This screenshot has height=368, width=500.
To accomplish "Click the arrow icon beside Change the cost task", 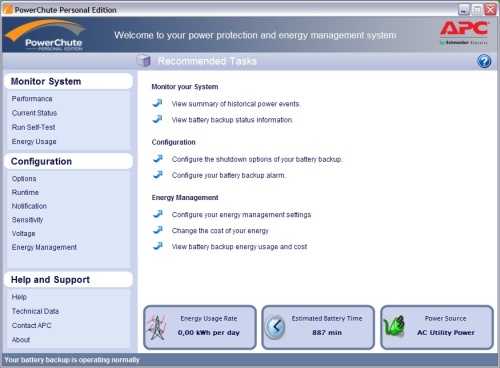I will tap(158, 230).
